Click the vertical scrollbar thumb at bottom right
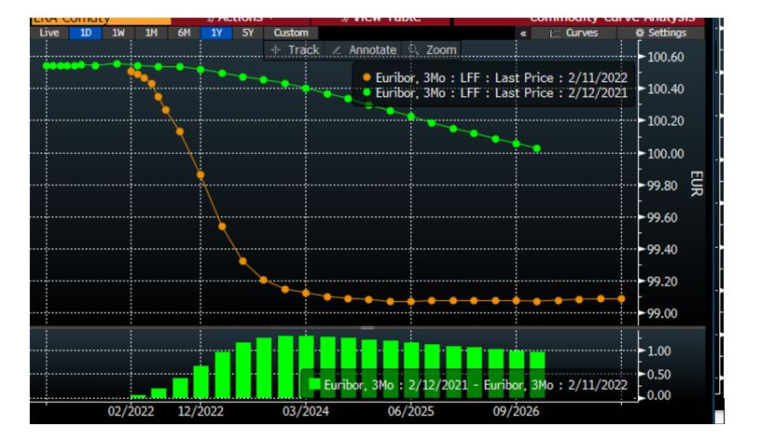The image size is (760, 440). pyautogui.click(x=719, y=417)
